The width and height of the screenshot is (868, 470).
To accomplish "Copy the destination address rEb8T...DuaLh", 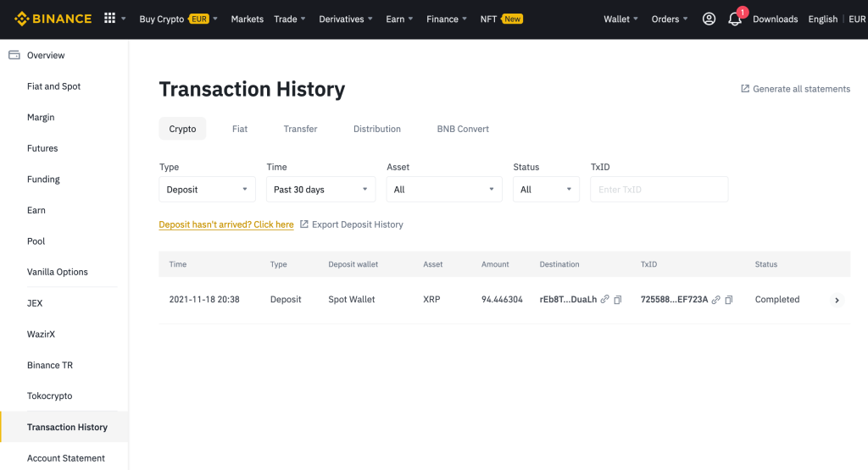I will click(618, 300).
